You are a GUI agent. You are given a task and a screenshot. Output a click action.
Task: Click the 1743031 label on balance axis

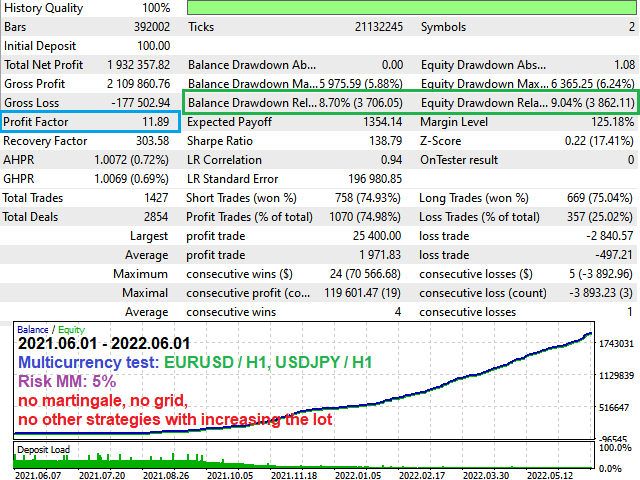[616, 344]
